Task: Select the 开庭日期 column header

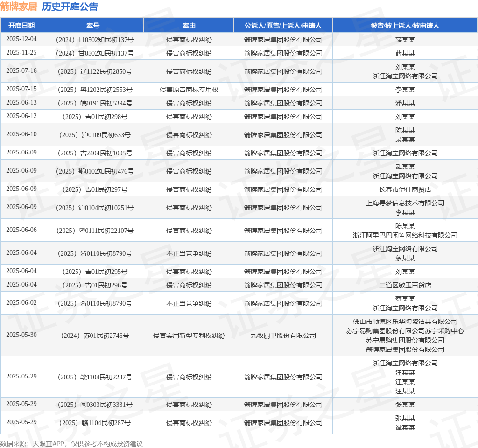Action: (x=21, y=26)
